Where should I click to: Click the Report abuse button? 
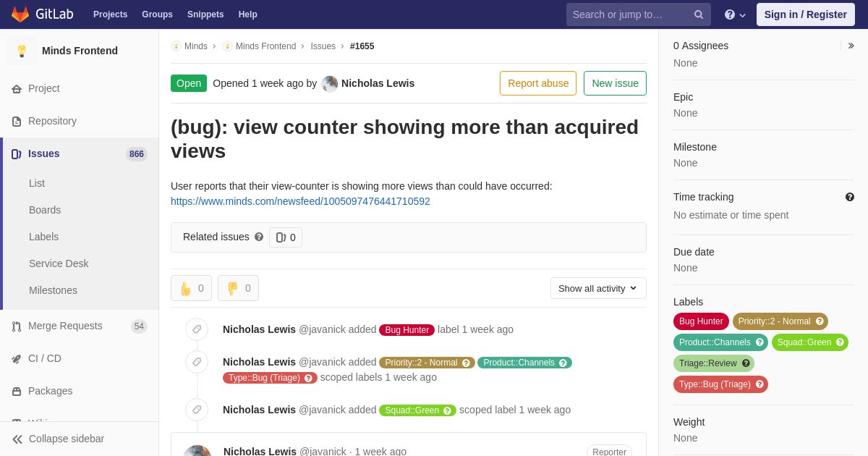point(538,83)
